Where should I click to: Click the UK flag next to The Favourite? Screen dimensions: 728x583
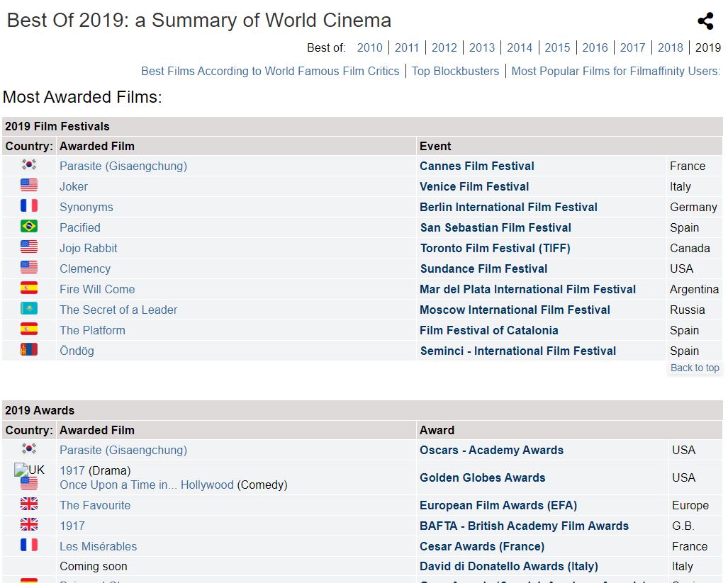click(29, 504)
